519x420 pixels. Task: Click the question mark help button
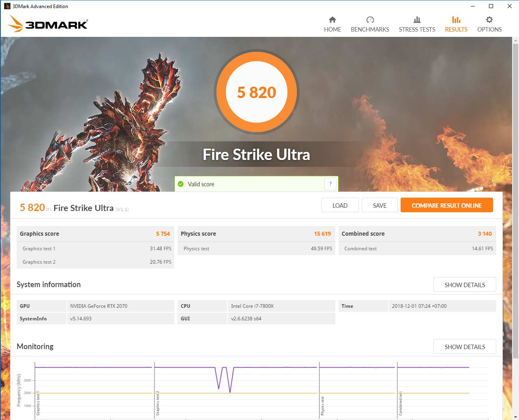click(330, 184)
